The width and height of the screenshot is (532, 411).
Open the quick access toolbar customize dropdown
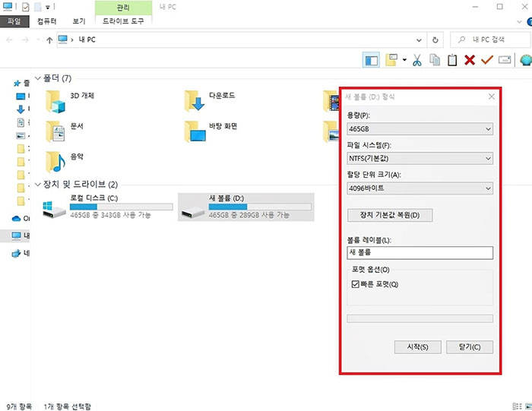tap(48, 7)
